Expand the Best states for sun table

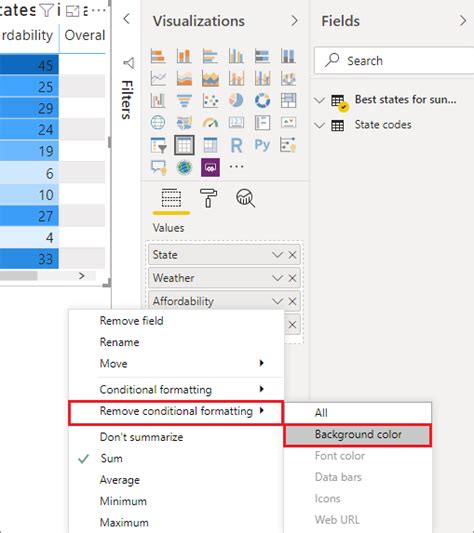(319, 100)
